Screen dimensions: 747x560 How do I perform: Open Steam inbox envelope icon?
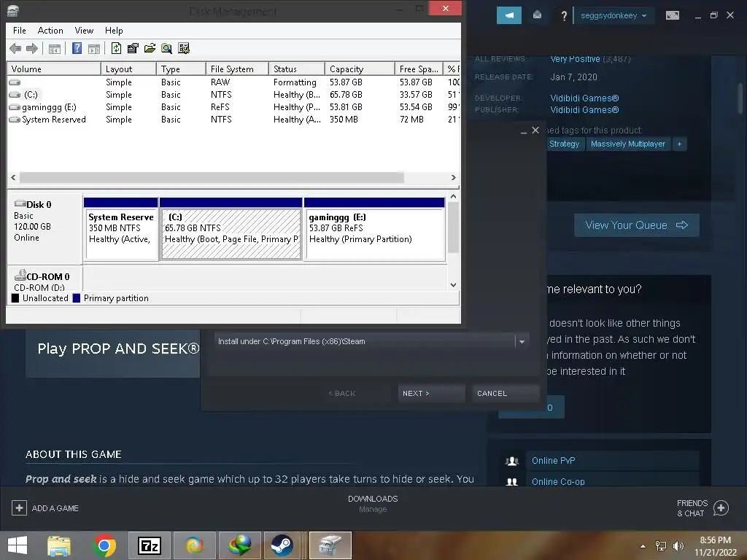[537, 15]
